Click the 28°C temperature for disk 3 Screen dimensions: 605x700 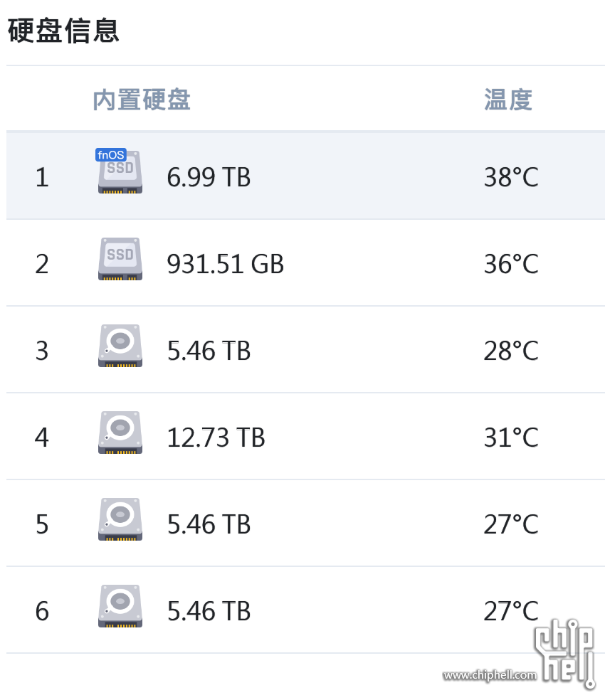pyautogui.click(x=511, y=351)
